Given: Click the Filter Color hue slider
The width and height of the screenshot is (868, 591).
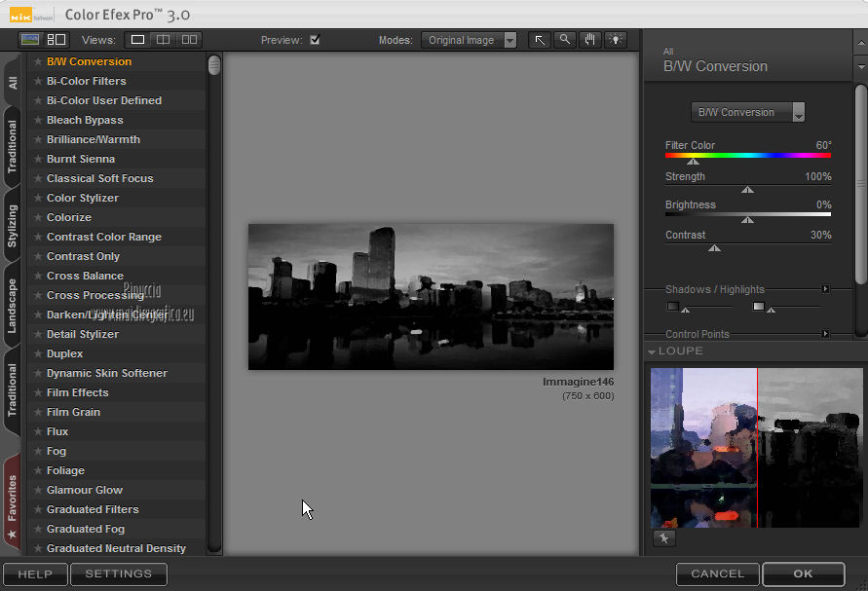Looking at the screenshot, I should pyautogui.click(x=747, y=155).
